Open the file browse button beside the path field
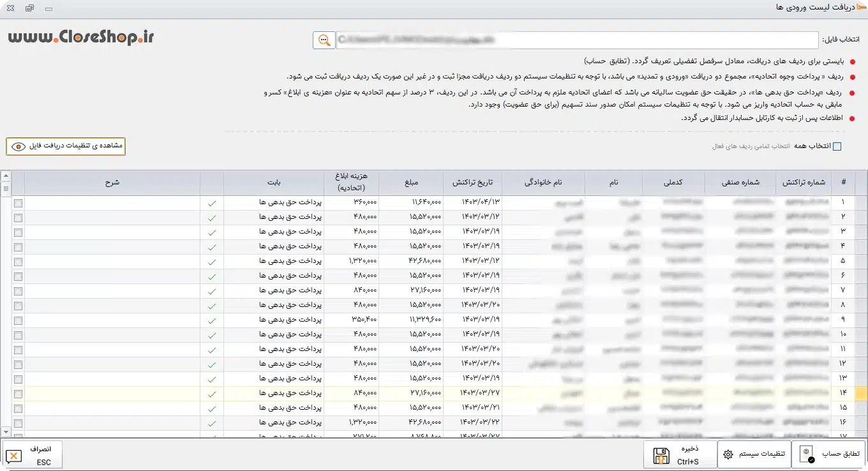The image size is (868, 471). 324,40
